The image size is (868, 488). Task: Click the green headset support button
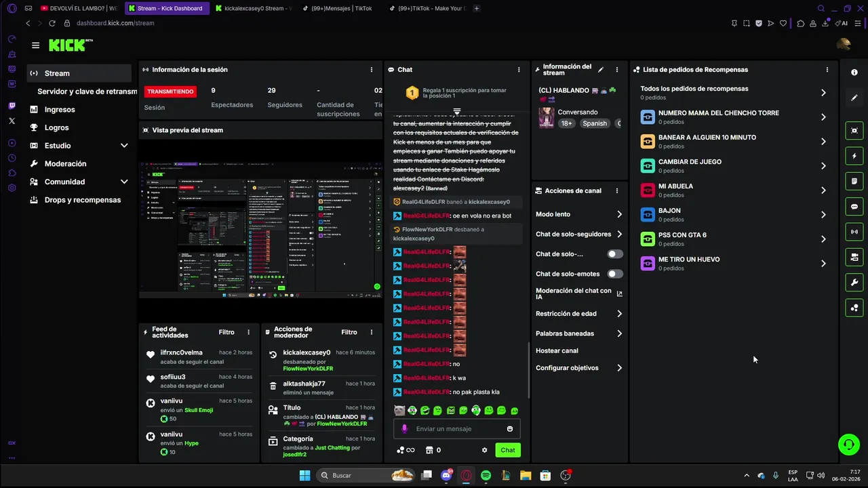848,445
